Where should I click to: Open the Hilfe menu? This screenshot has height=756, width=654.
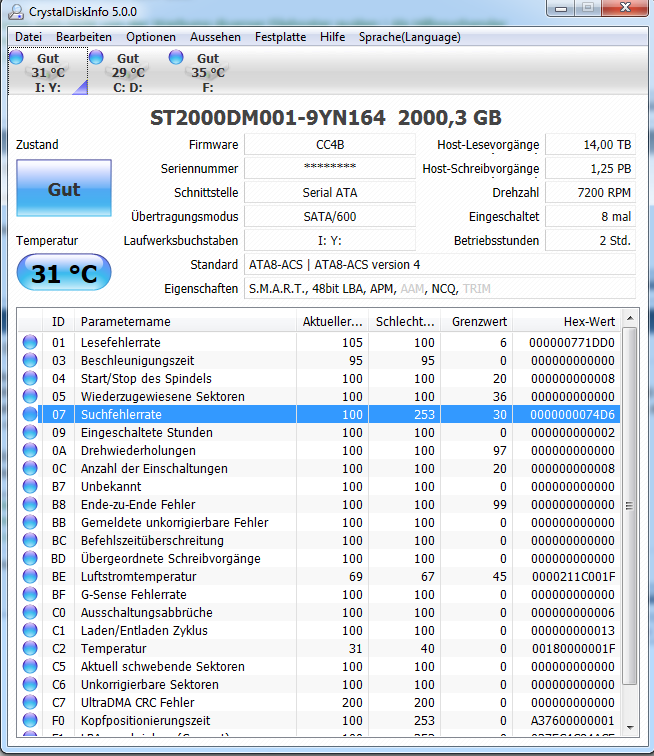coord(333,37)
